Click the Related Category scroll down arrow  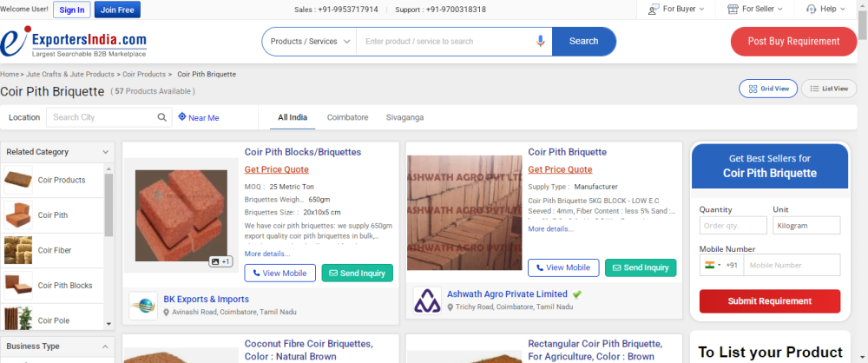(x=108, y=324)
